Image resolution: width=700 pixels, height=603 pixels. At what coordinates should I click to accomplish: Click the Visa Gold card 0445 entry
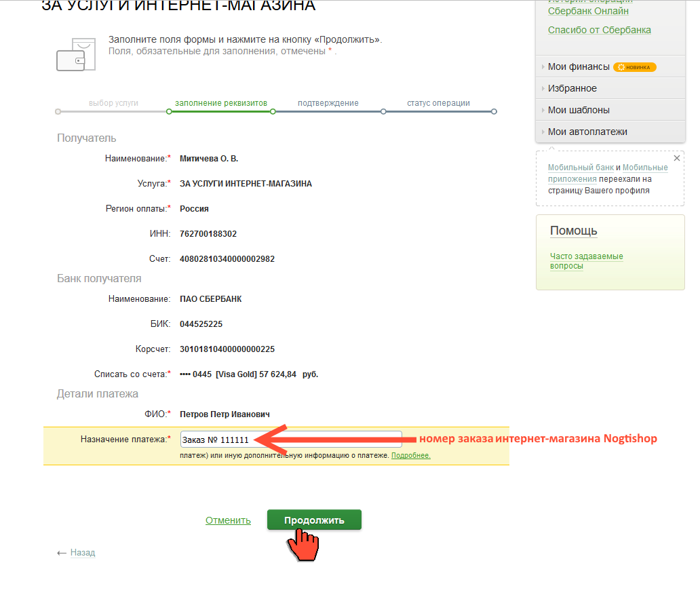pos(249,374)
